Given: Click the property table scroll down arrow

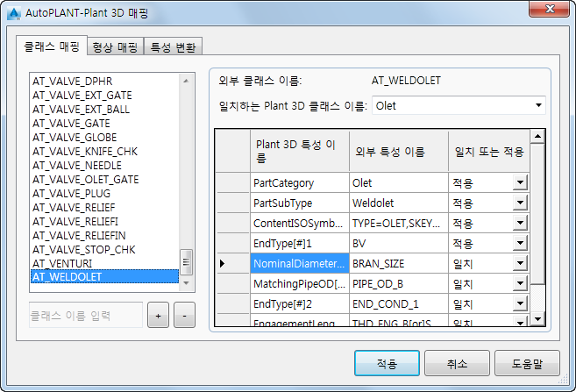Looking at the screenshot, I should point(537,319).
